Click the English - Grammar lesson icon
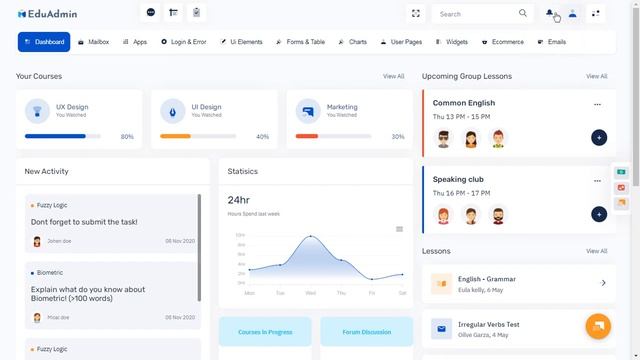640x360 pixels. click(441, 284)
